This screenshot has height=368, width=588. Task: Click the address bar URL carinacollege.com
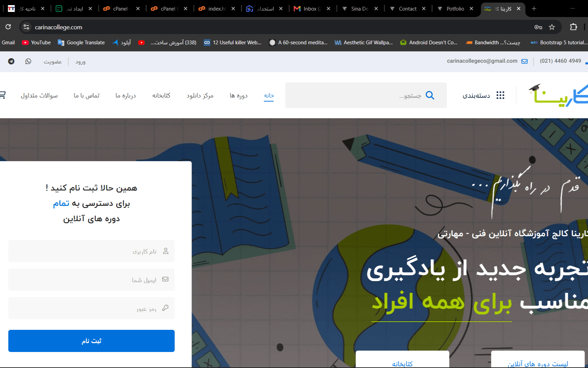59,27
